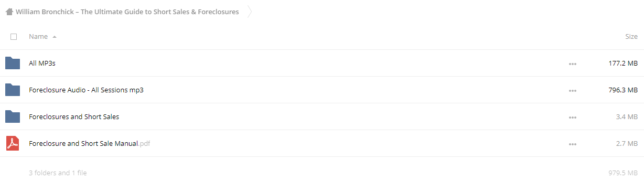Open Foreclosure Audio folder icon
The image size is (644, 191).
[x=13, y=90]
